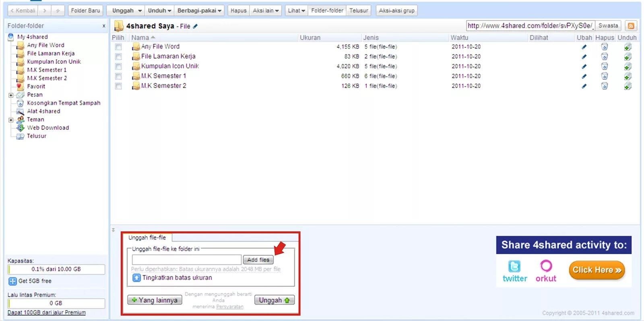
Task: Edit M.K Semester 2 with its pencil icon
Action: (x=584, y=86)
